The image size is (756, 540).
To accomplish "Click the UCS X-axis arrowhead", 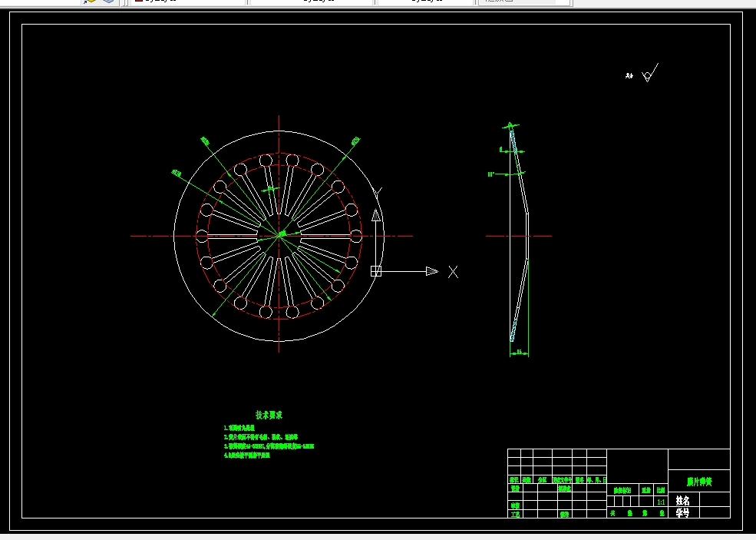I will [x=431, y=271].
